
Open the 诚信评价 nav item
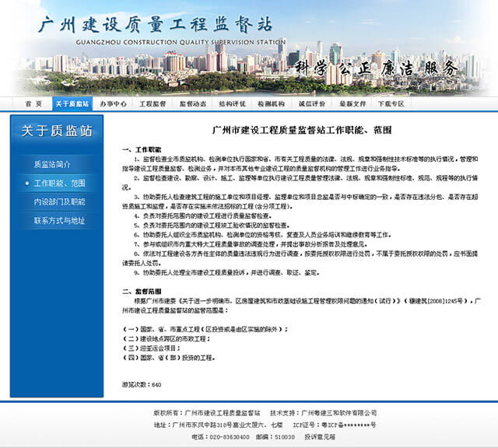click(311, 103)
